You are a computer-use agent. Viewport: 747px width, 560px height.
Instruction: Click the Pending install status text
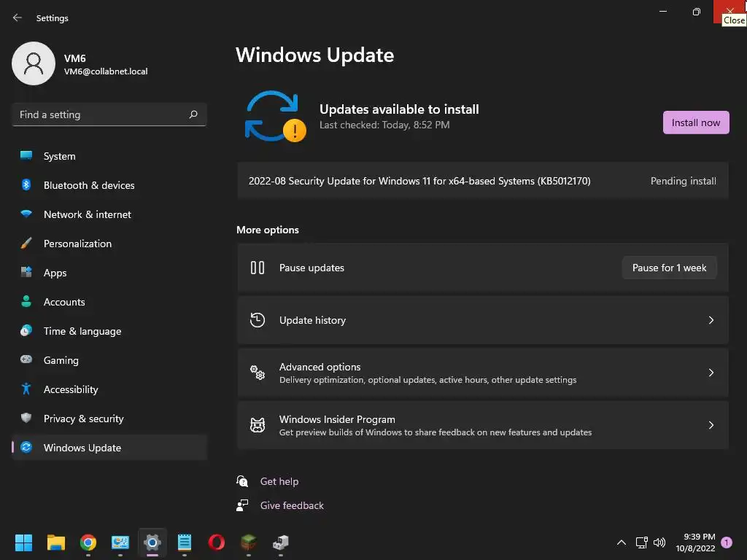[x=683, y=181]
